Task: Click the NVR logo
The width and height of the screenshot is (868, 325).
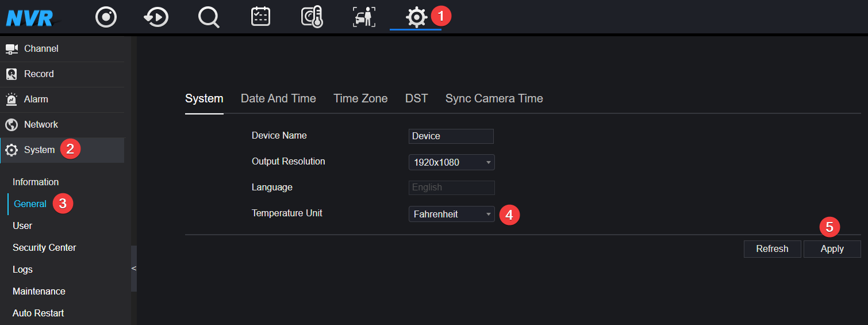Action: pyautogui.click(x=31, y=17)
